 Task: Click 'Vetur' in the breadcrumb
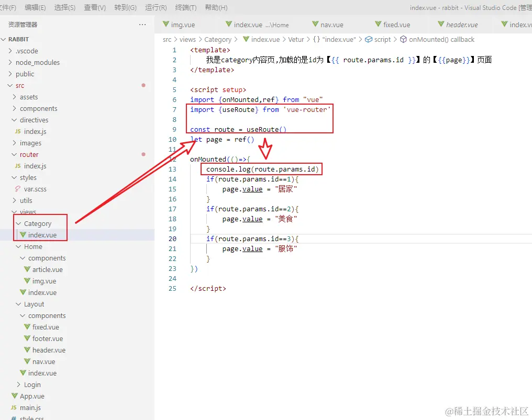coord(296,39)
